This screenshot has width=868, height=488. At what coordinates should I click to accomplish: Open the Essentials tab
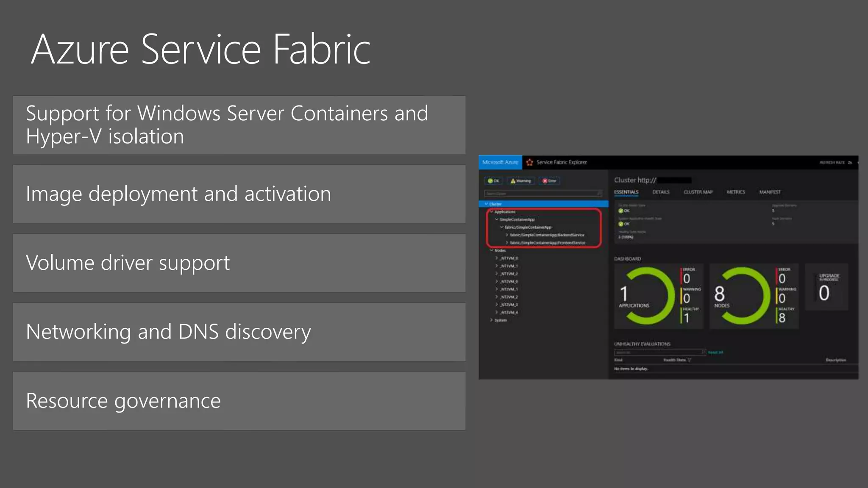[x=626, y=192]
